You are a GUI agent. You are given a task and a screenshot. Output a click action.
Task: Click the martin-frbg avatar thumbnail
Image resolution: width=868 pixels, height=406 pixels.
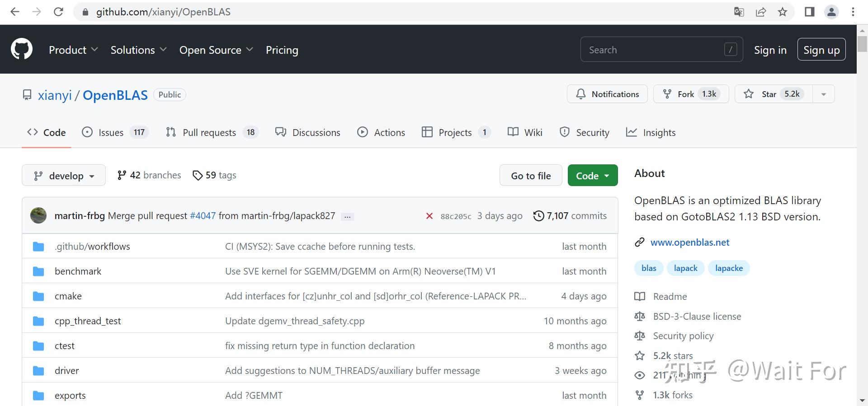(38, 215)
